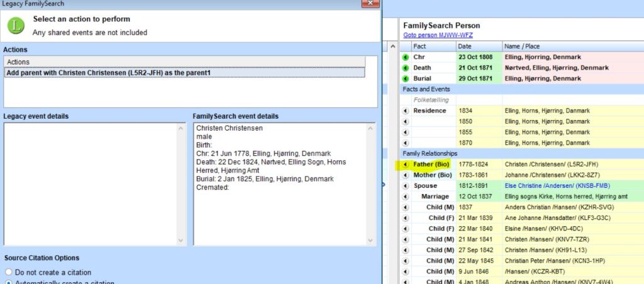Select child Elsine /Hansen/ (KHVD-4DC)
Image resolution: width=644 pixels, height=284 pixels.
544,229
